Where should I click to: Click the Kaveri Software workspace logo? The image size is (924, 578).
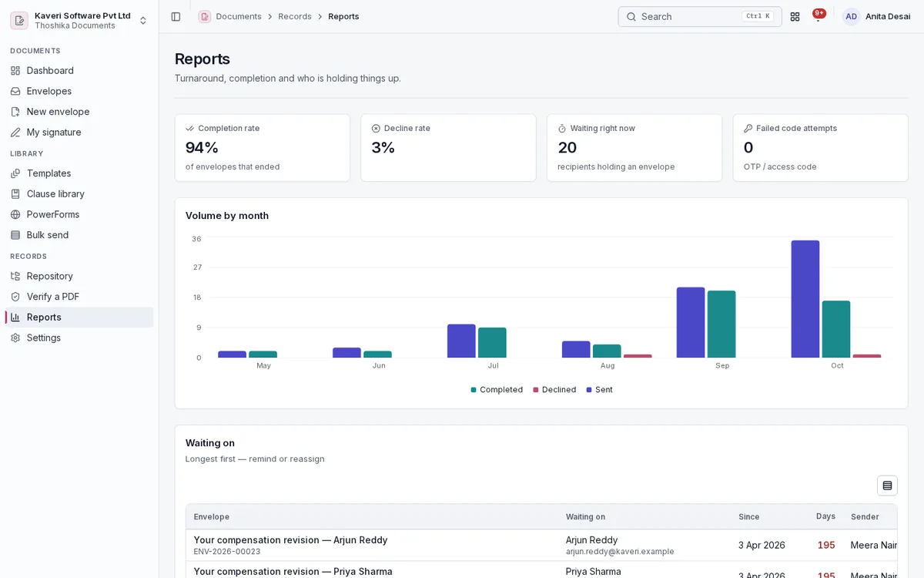(x=19, y=20)
